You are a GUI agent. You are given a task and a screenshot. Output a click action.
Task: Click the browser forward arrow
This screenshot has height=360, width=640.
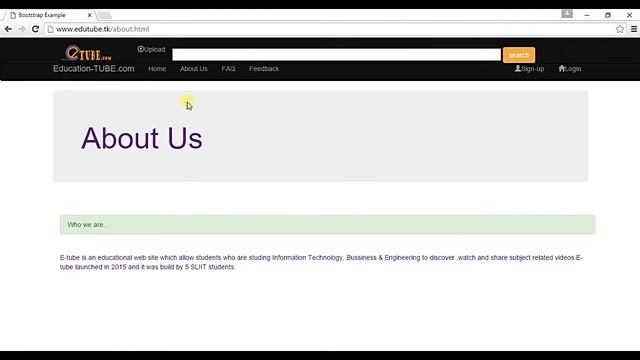pyautogui.click(x=22, y=29)
